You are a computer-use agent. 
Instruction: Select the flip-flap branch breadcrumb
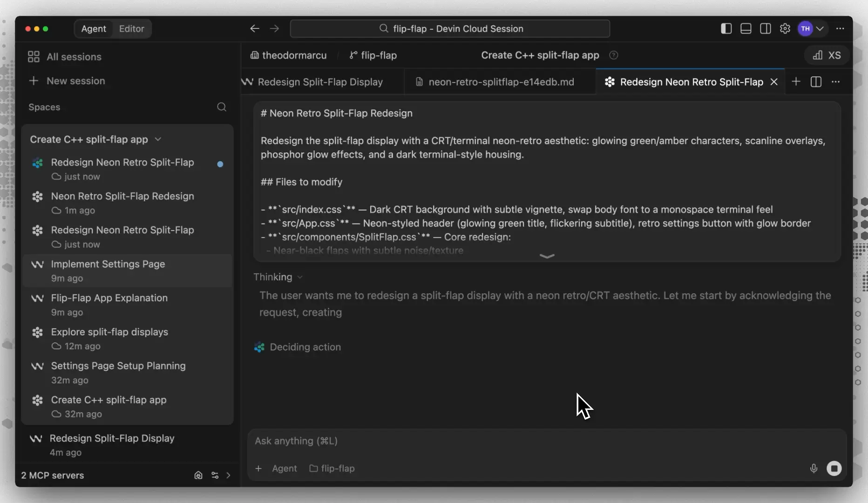tap(373, 55)
